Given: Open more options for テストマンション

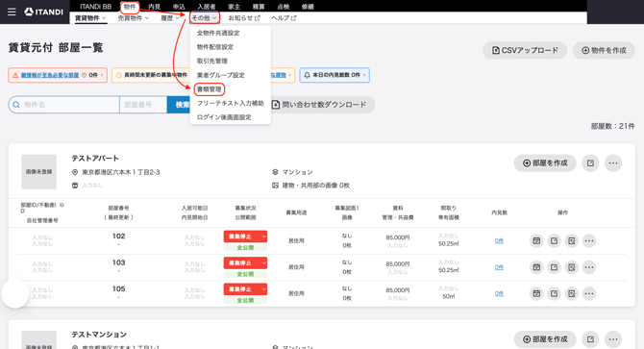Looking at the screenshot, I should pyautogui.click(x=613, y=339).
